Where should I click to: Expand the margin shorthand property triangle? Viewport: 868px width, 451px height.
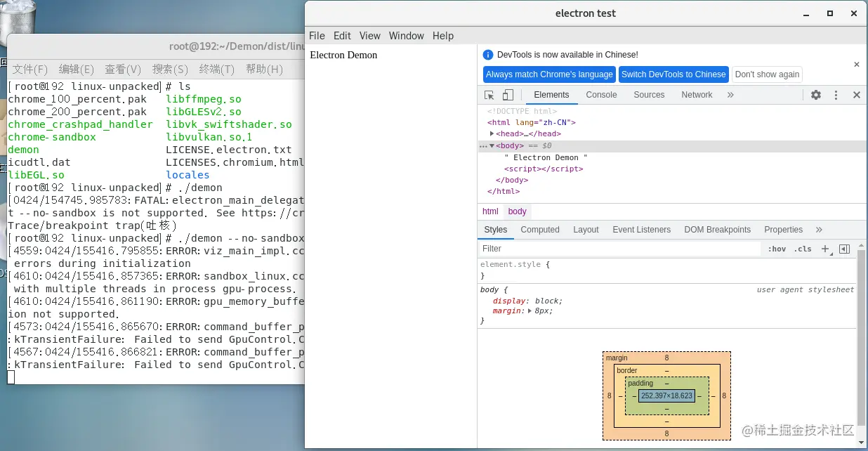click(x=531, y=311)
